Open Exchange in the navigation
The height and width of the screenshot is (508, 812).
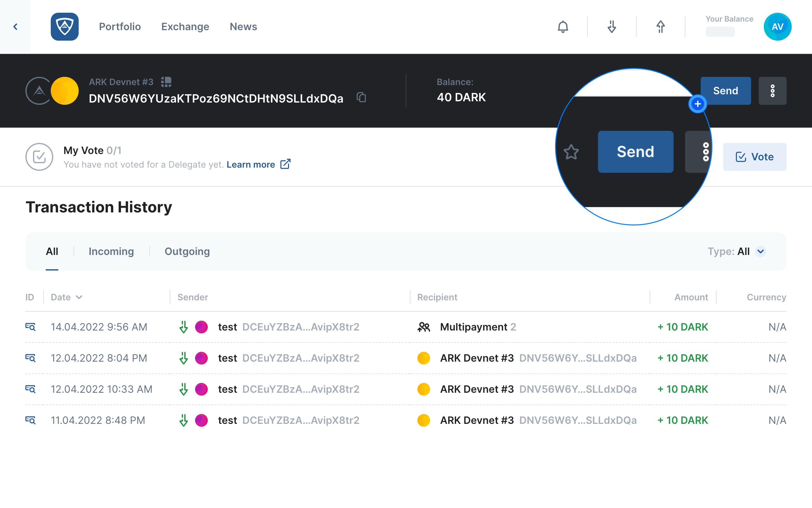[x=185, y=27]
